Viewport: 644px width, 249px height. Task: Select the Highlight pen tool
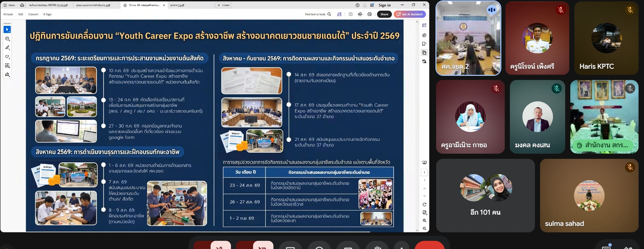click(7, 48)
